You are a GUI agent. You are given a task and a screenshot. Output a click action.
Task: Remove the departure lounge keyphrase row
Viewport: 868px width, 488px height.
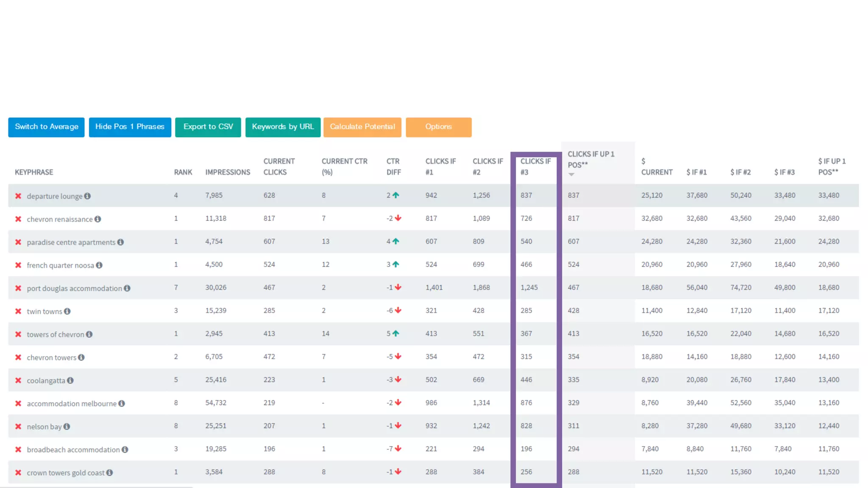18,196
